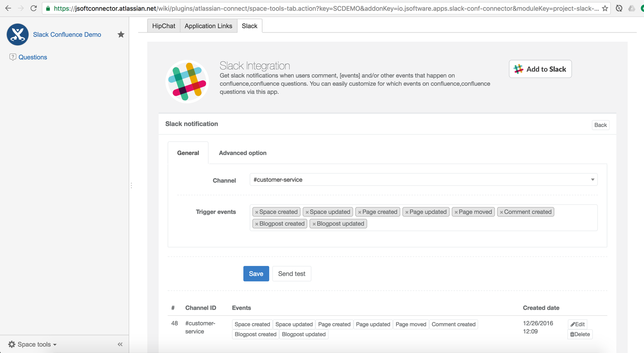Click the Comment created label in table row

point(454,324)
